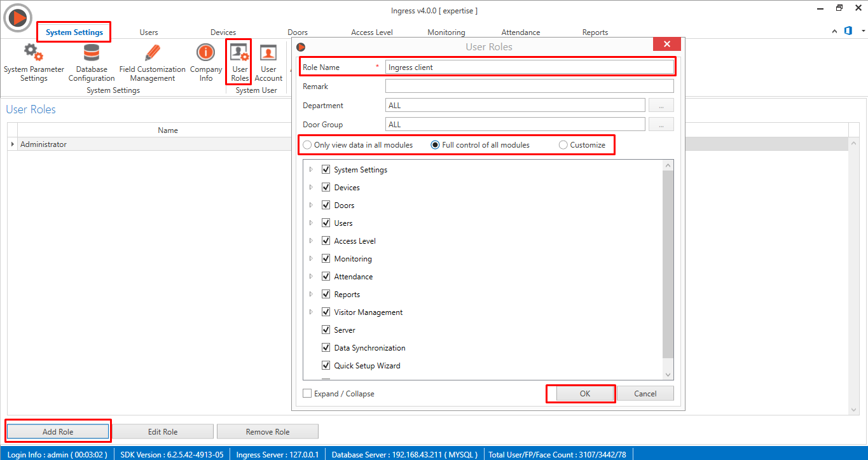
Task: Collapse the ribbon with the arrow icon
Action: (835, 31)
